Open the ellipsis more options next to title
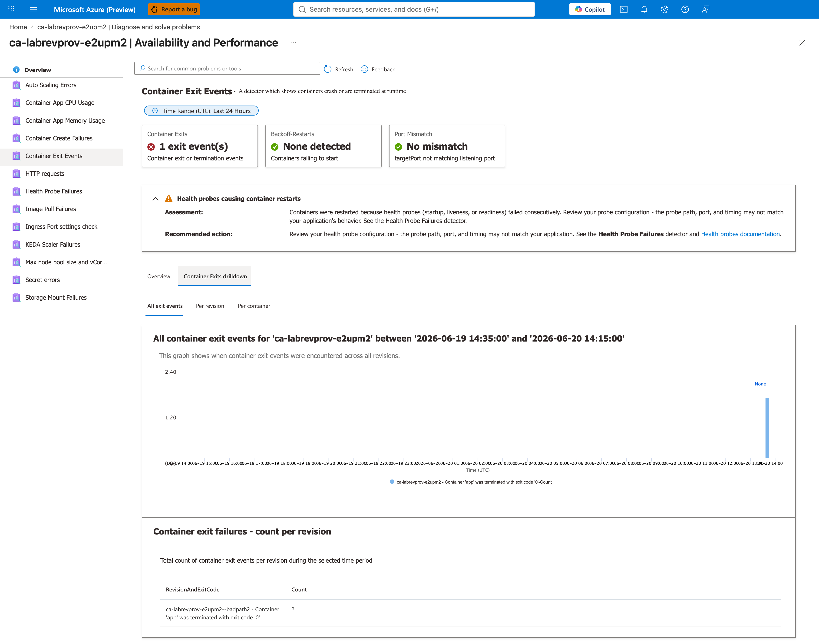This screenshot has height=644, width=819. [x=293, y=43]
